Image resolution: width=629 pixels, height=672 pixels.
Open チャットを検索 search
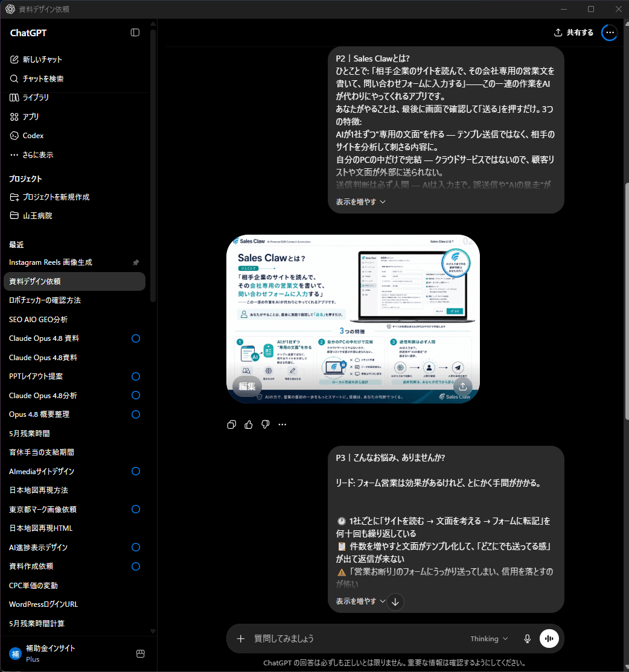pos(37,79)
